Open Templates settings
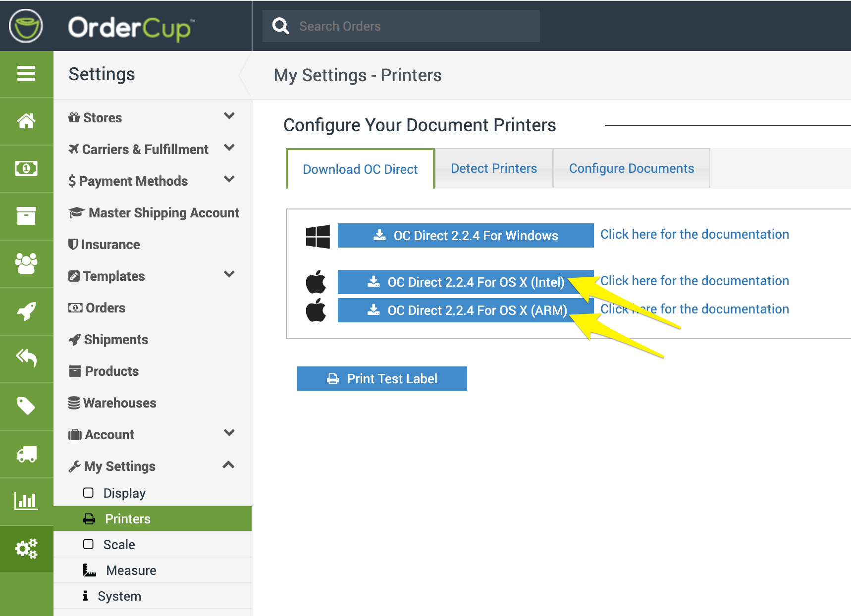 point(106,276)
